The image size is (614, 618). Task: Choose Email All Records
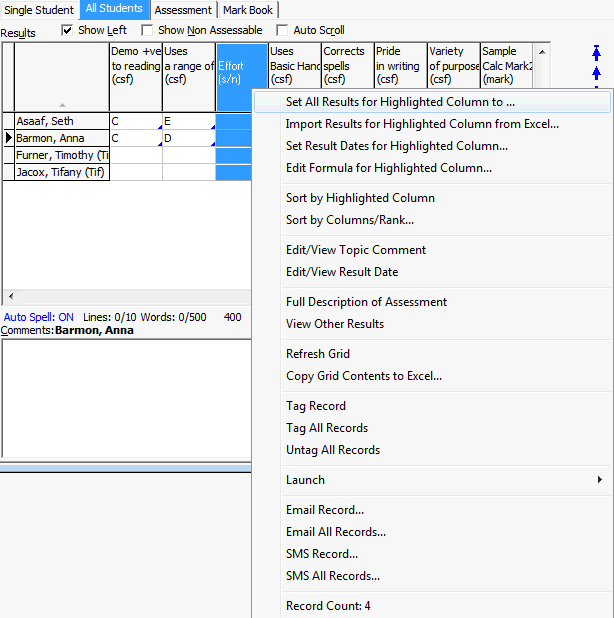tap(432, 532)
